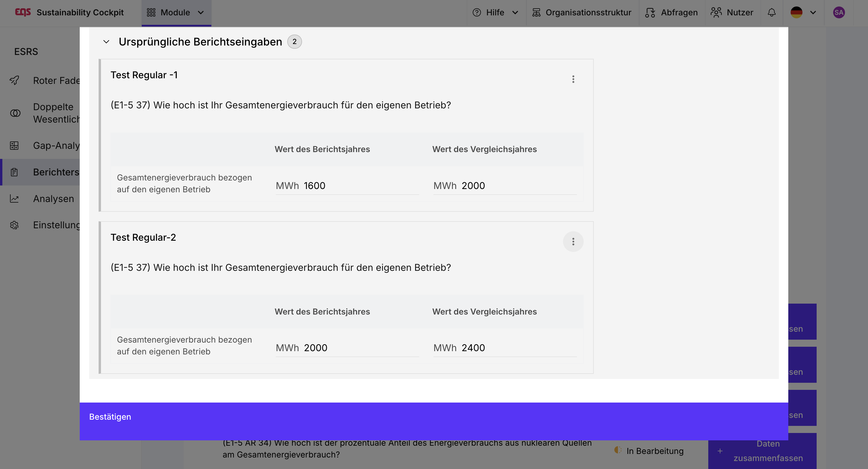Click the notification bell icon

[x=771, y=12]
